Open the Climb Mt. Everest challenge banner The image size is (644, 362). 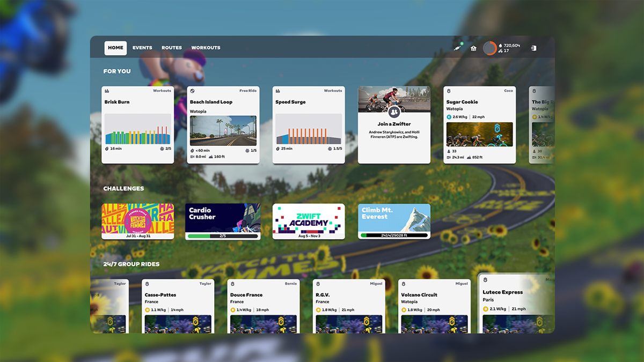394,221
